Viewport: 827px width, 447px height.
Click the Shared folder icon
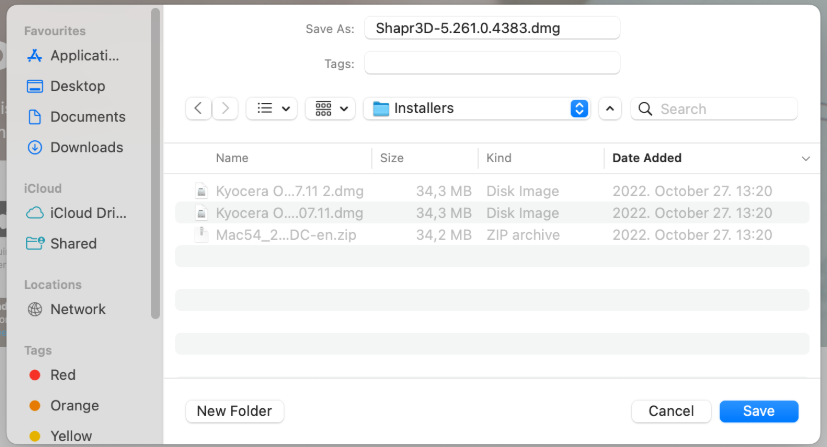[35, 244]
